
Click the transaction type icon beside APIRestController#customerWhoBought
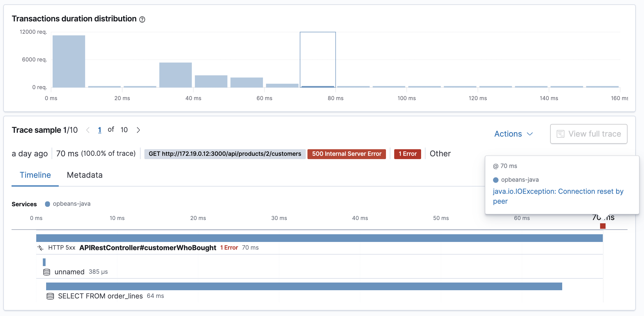[40, 247]
